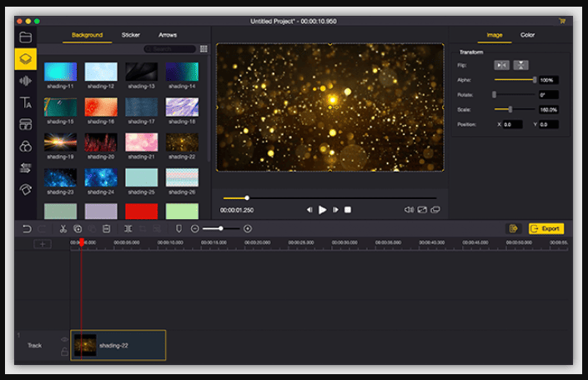
Task: Select the shading-21 pink background thumbnail
Action: click(x=142, y=142)
